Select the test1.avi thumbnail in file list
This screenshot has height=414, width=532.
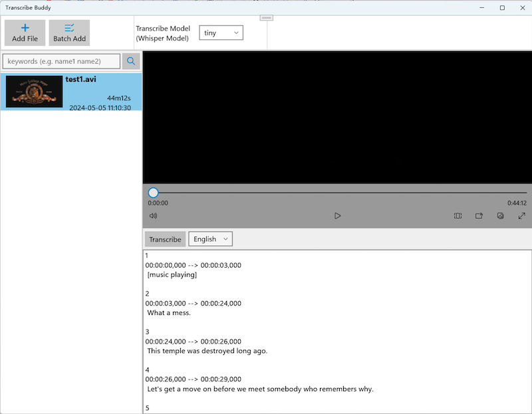(34, 92)
